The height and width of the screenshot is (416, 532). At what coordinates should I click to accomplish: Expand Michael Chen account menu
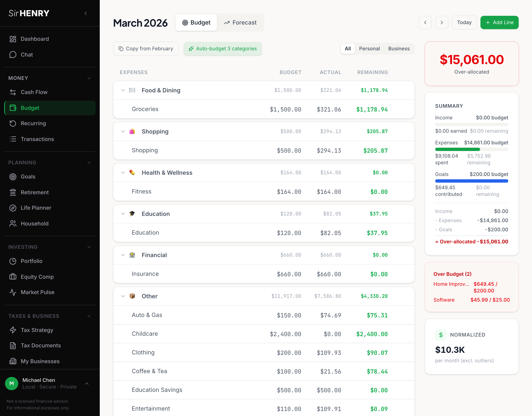click(87, 384)
